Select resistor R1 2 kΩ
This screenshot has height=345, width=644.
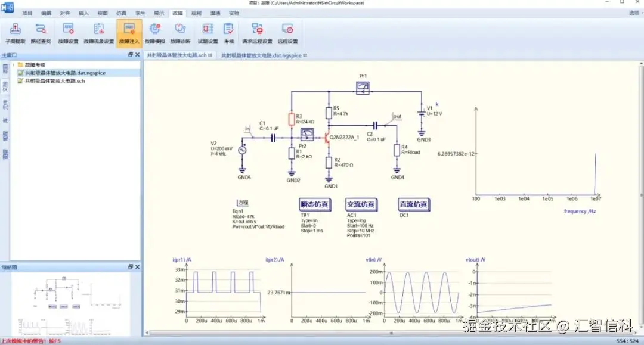point(292,153)
